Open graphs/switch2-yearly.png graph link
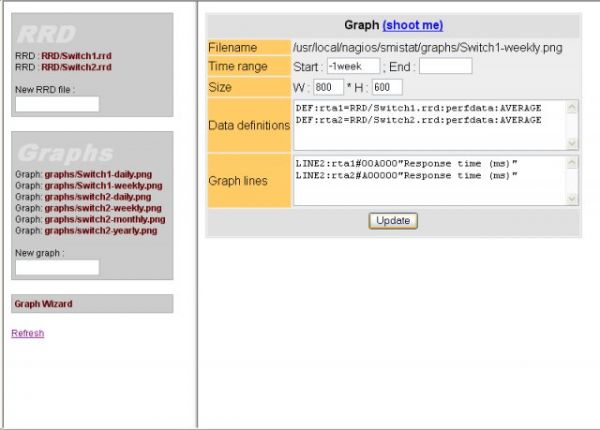 point(101,230)
